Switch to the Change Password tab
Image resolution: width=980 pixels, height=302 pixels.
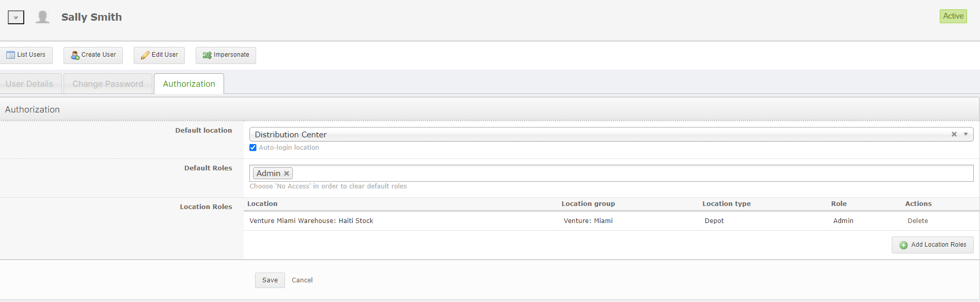pyautogui.click(x=108, y=84)
